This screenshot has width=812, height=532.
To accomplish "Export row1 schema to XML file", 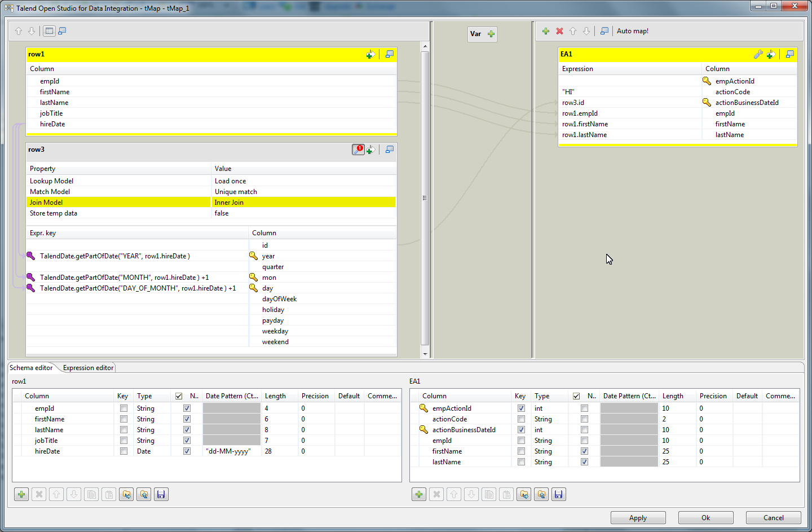I will point(144,494).
